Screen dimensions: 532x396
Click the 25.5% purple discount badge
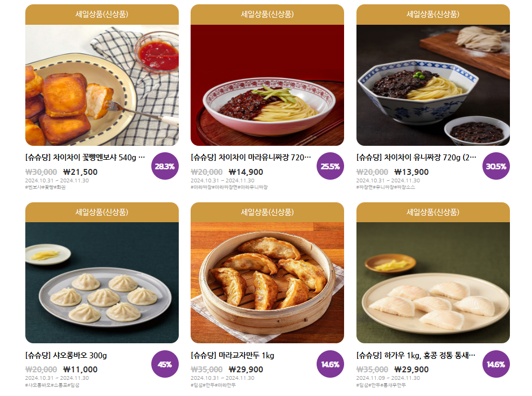[x=330, y=166]
